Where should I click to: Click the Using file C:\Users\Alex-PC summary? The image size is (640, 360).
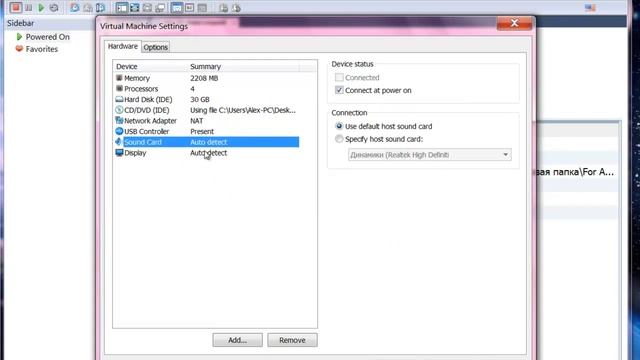tap(243, 110)
